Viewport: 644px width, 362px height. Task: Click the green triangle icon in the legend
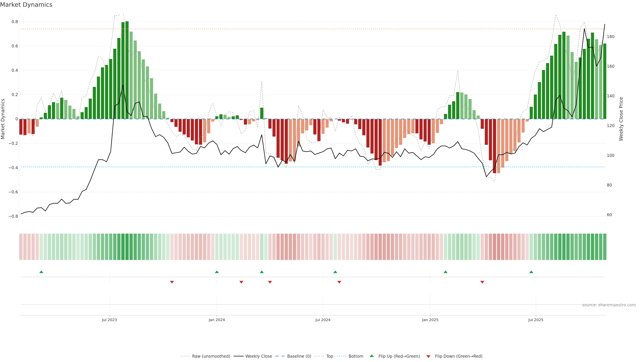pyautogui.click(x=372, y=356)
